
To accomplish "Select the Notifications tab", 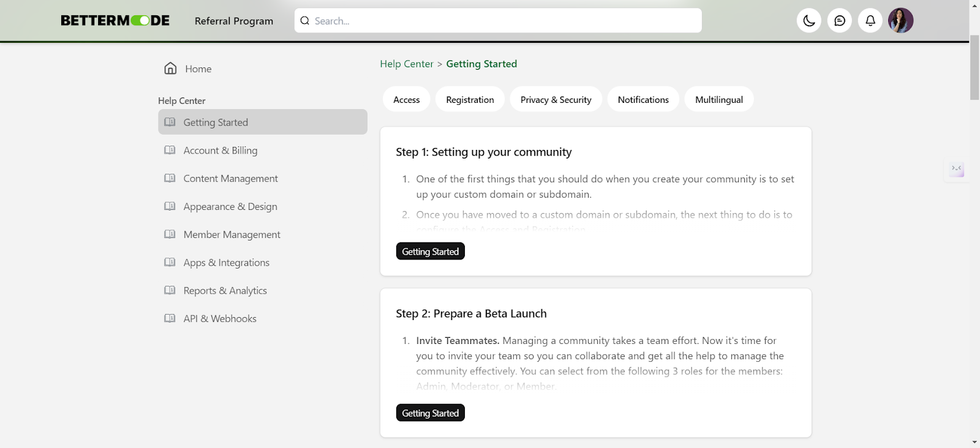I will [x=643, y=99].
